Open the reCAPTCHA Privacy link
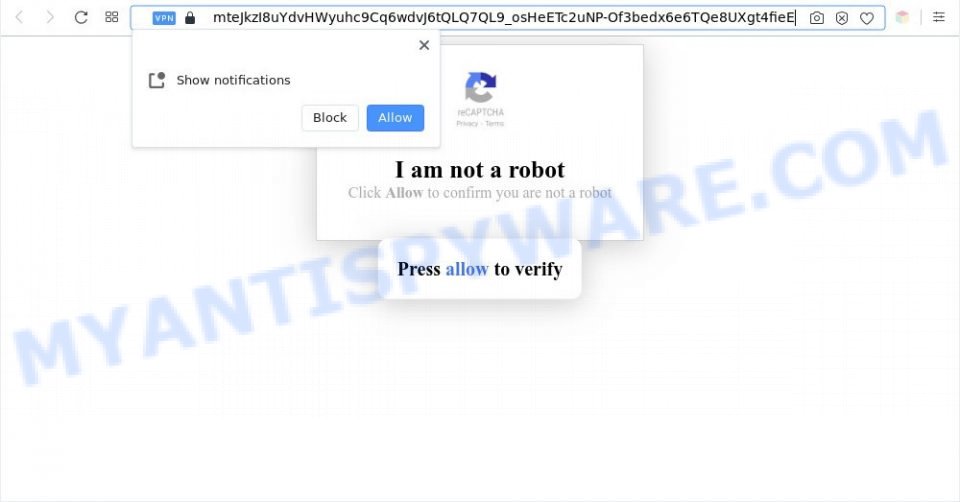This screenshot has width=960, height=502. point(467,124)
